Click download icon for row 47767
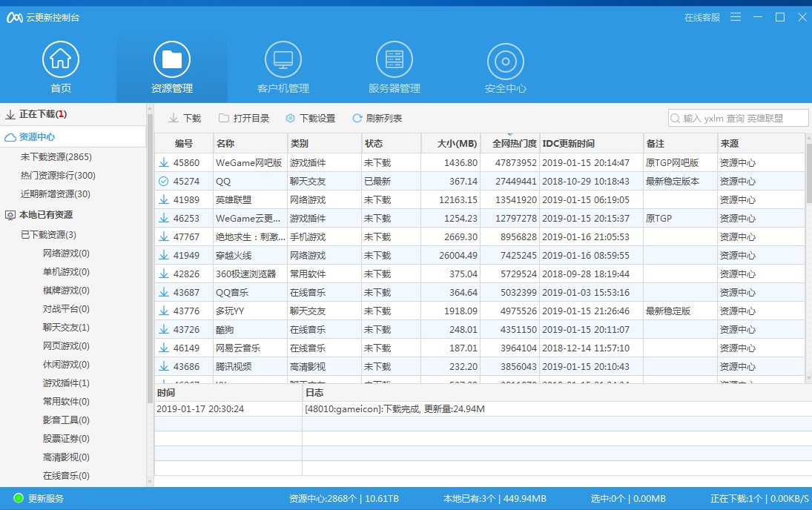812x510 pixels. tap(164, 237)
